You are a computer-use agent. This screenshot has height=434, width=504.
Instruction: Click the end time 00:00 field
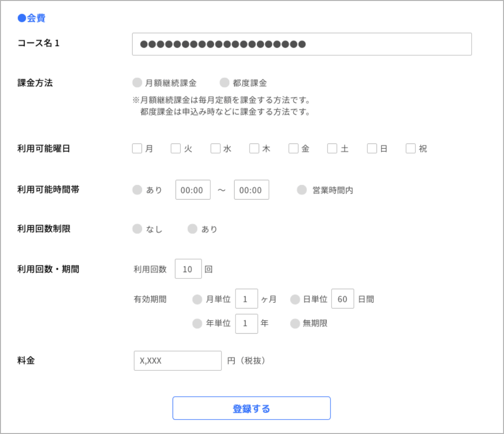pos(252,190)
